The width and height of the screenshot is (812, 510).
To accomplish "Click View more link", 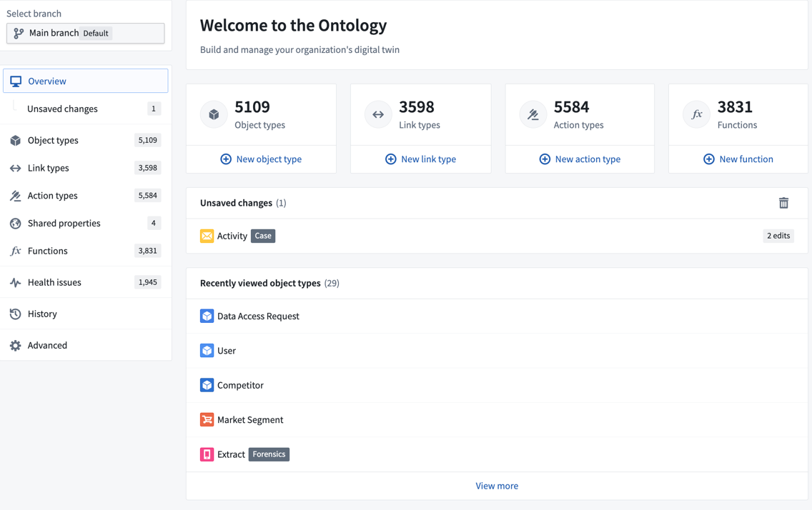I will point(497,486).
